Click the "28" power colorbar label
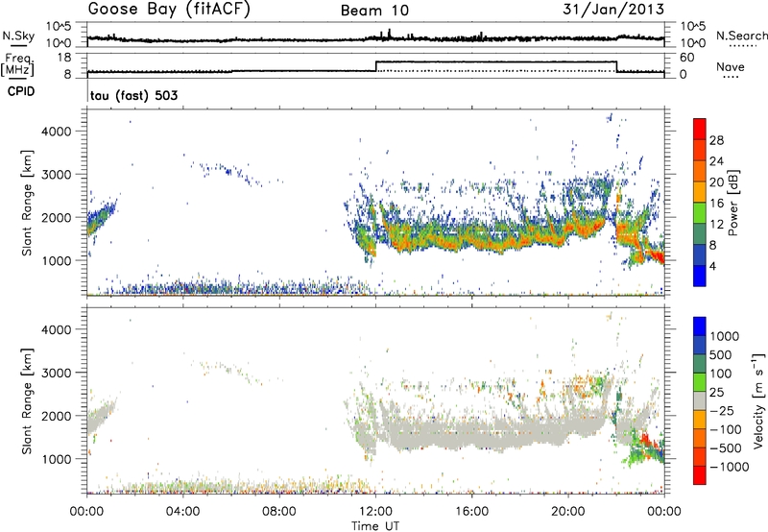Screen dimensions: 768x532 (716, 140)
